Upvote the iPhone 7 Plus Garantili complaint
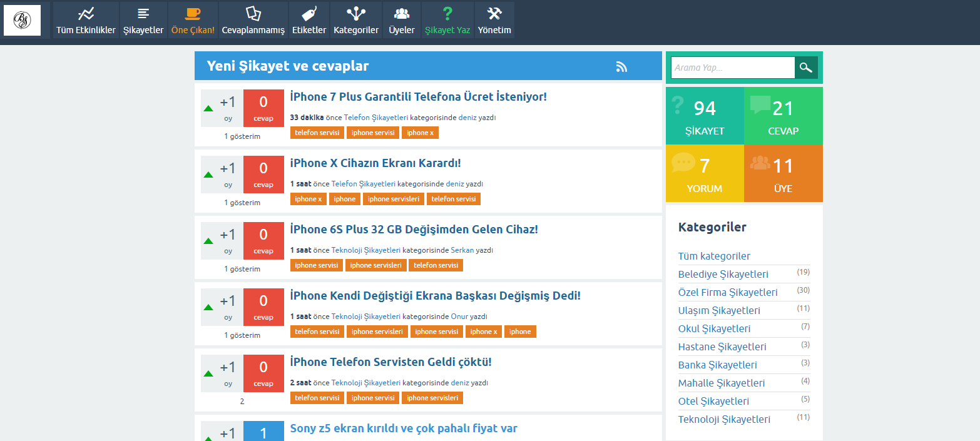The image size is (980, 441). [x=208, y=108]
